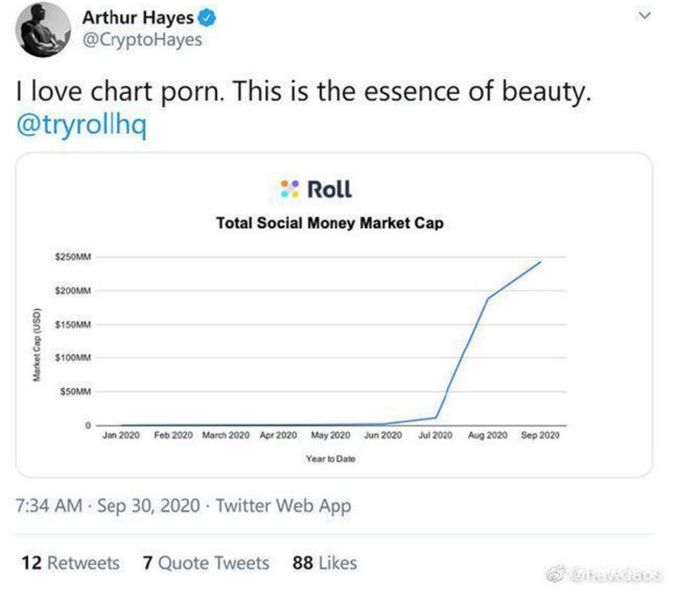679x616 pixels.
Task: Click the Aug 2020 axis label
Action: (x=487, y=435)
